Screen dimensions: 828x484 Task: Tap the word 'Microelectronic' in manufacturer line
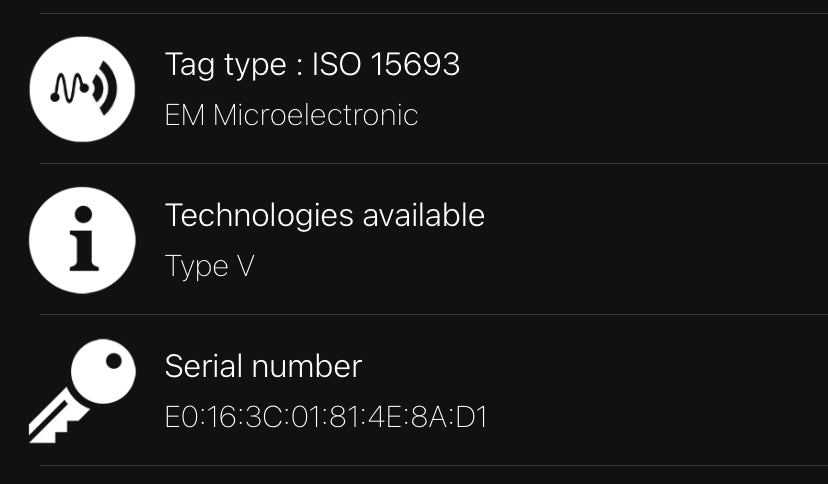(x=316, y=115)
